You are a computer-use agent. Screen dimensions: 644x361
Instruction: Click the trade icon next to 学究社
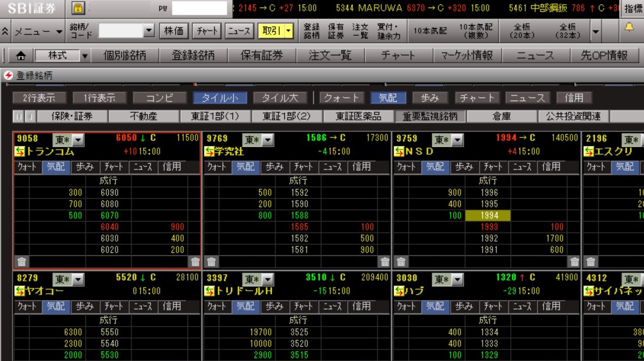click(210, 152)
